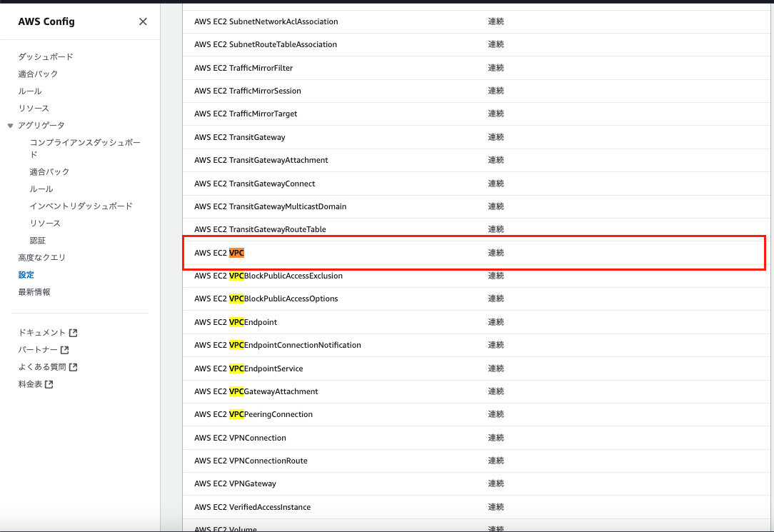This screenshot has width=774, height=532.
Task: Click external link icon beside 料金表
Action: tap(49, 384)
